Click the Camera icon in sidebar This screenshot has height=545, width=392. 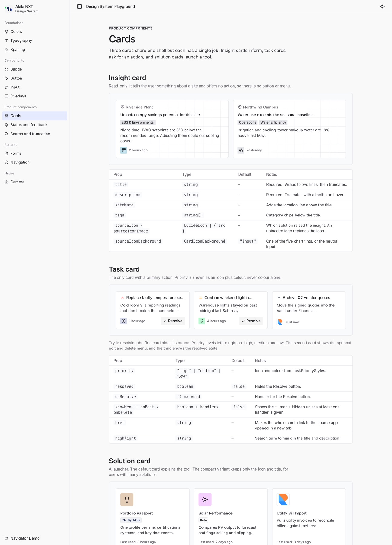[6, 182]
